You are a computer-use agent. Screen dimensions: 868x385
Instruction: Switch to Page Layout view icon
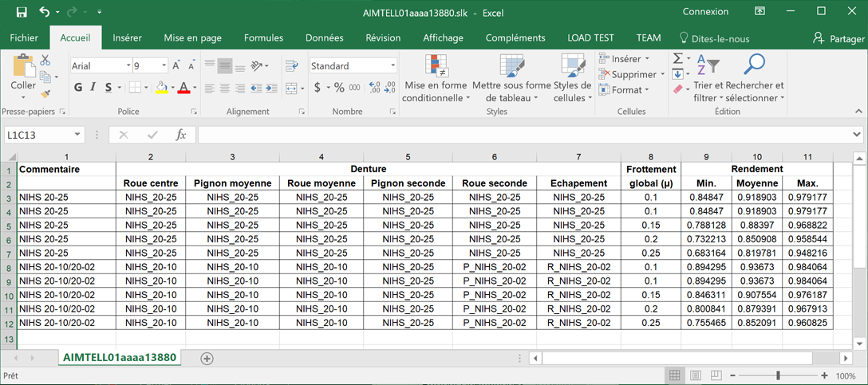coord(696,375)
